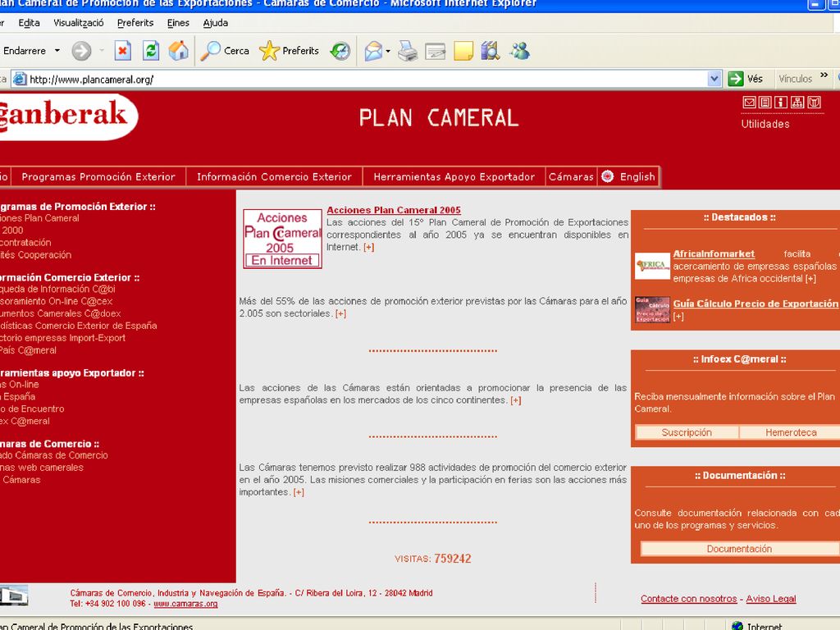Image resolution: width=840 pixels, height=630 pixels.
Task: Open the Aviso Legal link
Action: pos(771,599)
